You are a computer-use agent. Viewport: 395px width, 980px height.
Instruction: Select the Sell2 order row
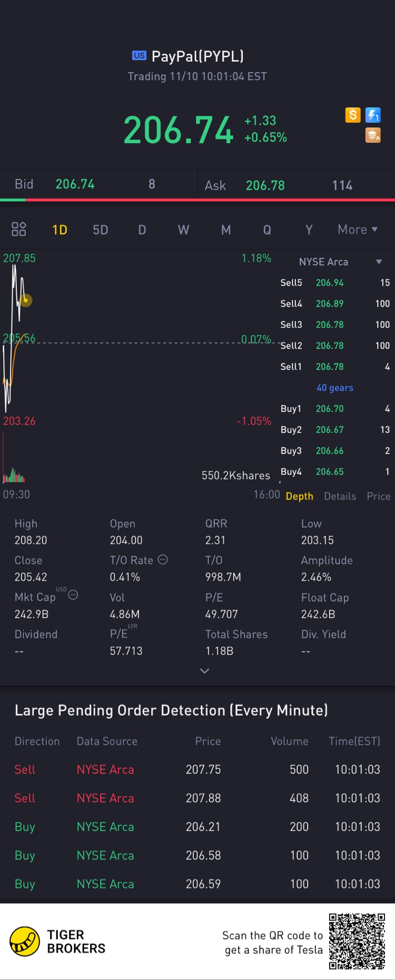[335, 346]
